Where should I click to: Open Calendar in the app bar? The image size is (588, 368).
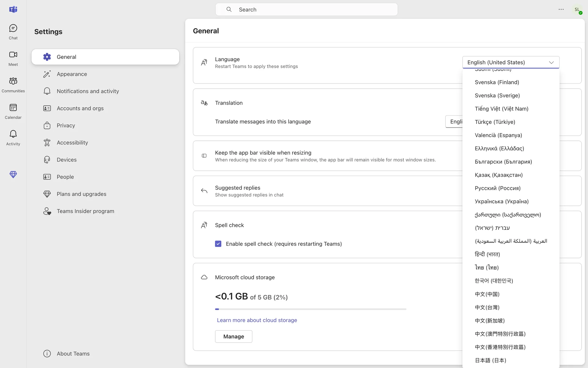pos(13,111)
